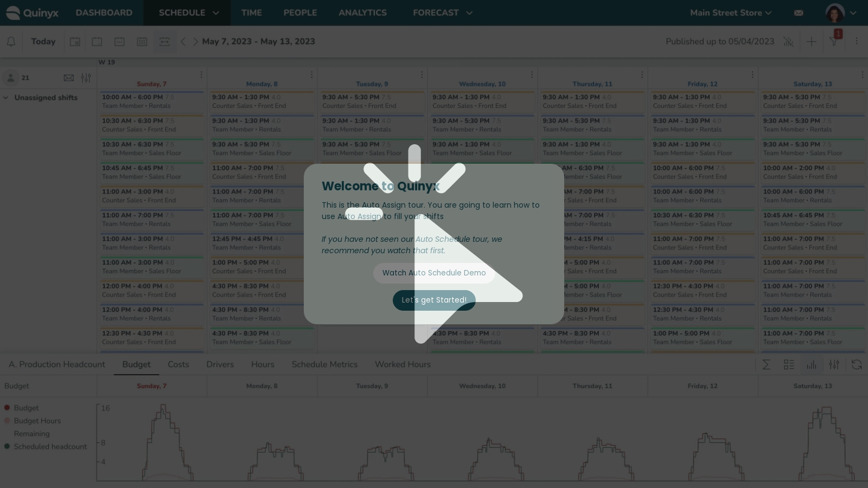The width and height of the screenshot is (868, 488).
Task: Open the toolbar three-dot overflow menu
Action: (857, 42)
